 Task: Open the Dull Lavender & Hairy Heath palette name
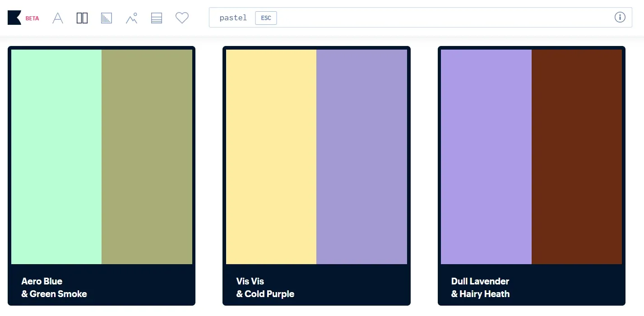(480, 287)
